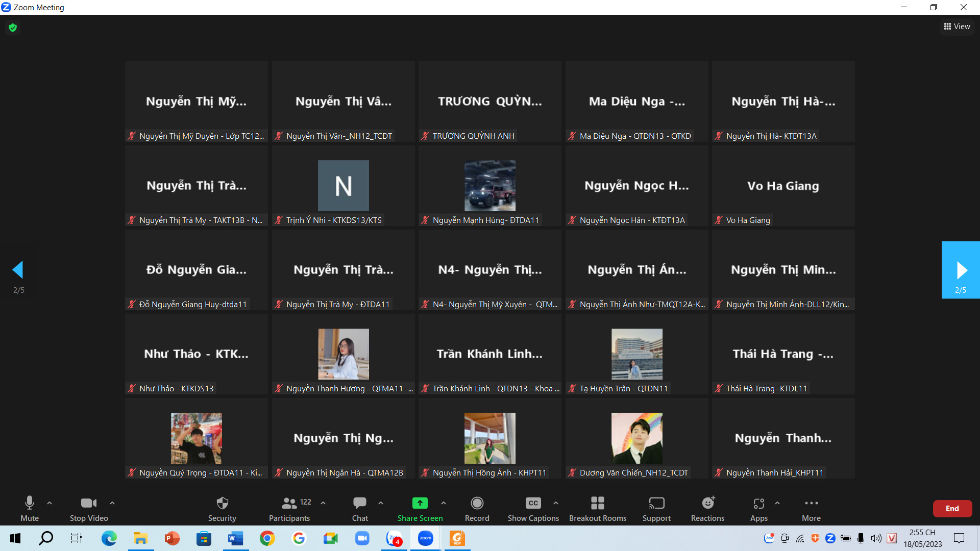Screen dimensions: 980x551
Task: Go to next participants page arrow
Action: pos(961,270)
